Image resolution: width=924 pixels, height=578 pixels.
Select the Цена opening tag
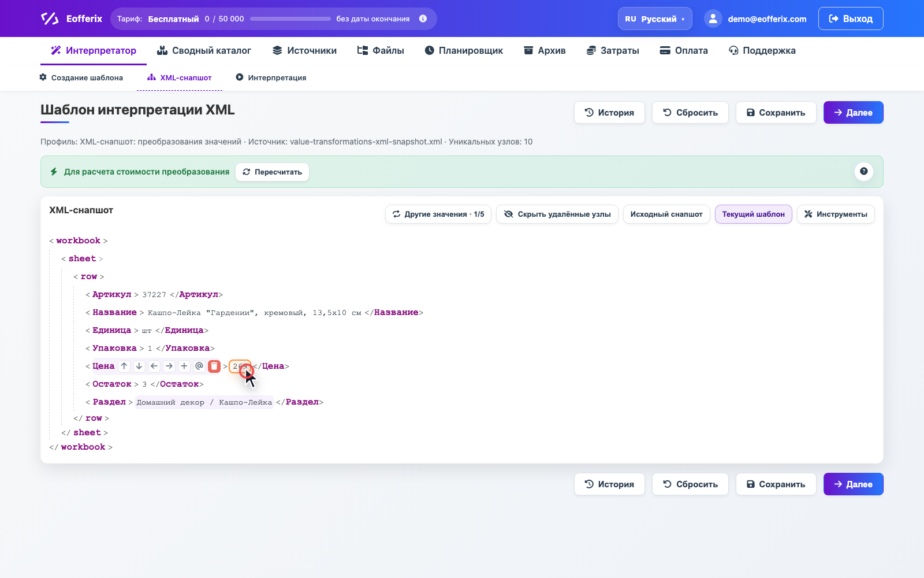(x=103, y=366)
